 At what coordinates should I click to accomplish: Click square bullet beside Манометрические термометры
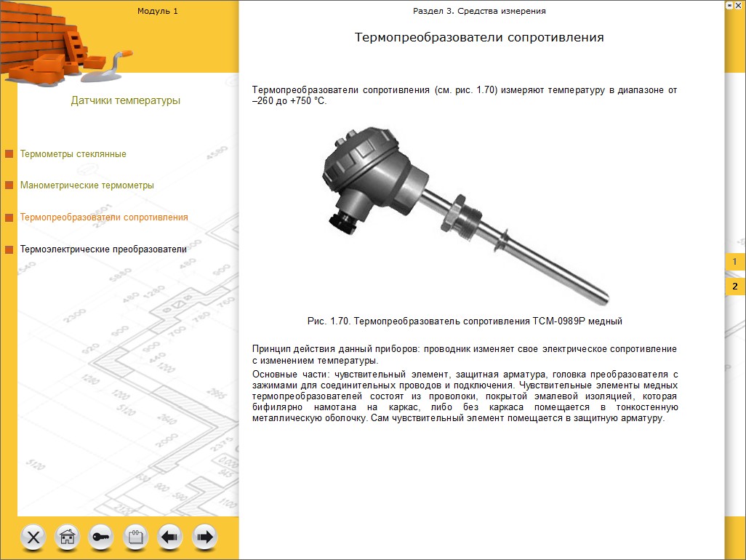pyautogui.click(x=9, y=185)
